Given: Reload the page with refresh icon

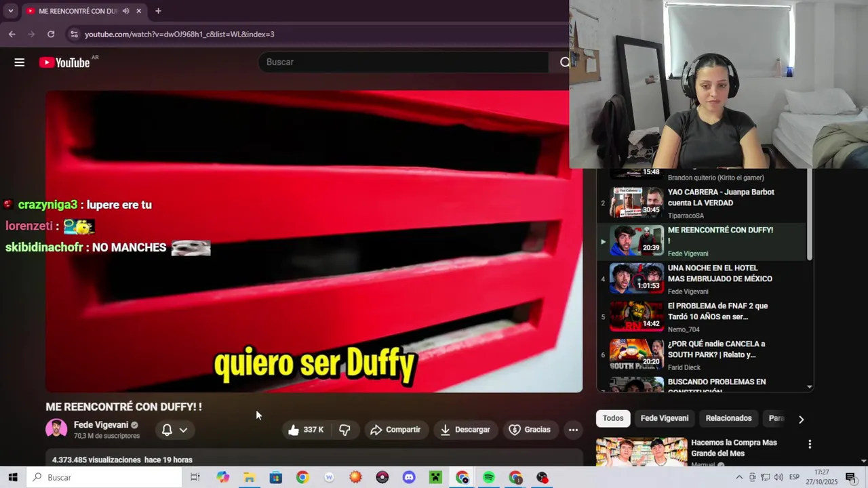Looking at the screenshot, I should [x=51, y=34].
